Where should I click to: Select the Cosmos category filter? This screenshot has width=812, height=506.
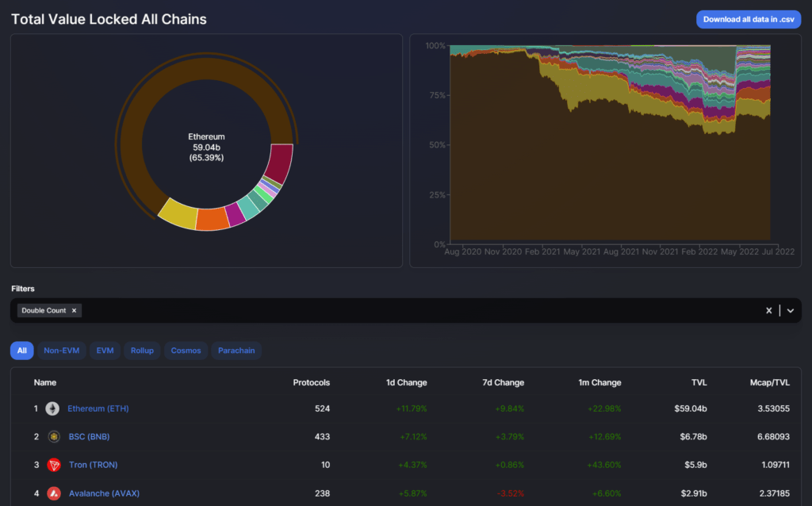tap(186, 351)
